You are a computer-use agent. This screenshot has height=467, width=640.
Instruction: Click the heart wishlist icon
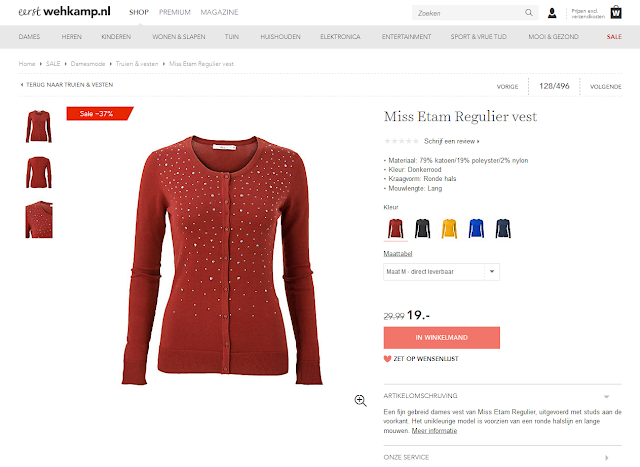point(387,359)
